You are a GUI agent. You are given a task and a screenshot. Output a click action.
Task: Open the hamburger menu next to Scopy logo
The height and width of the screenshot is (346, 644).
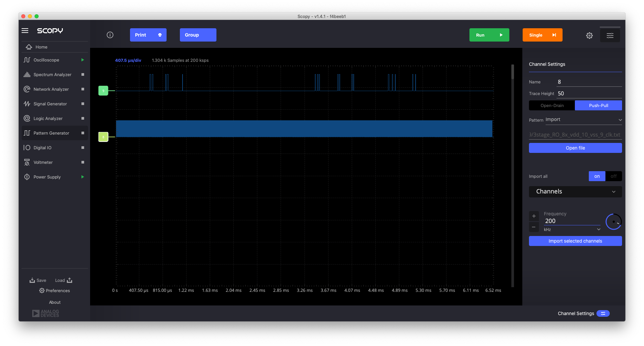pyautogui.click(x=25, y=31)
